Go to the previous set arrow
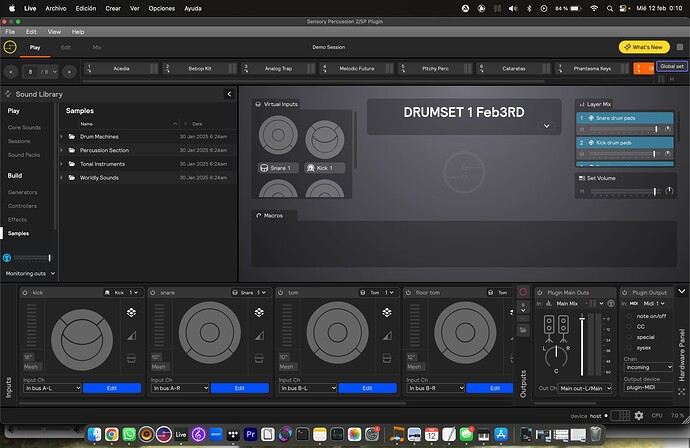 11,72
